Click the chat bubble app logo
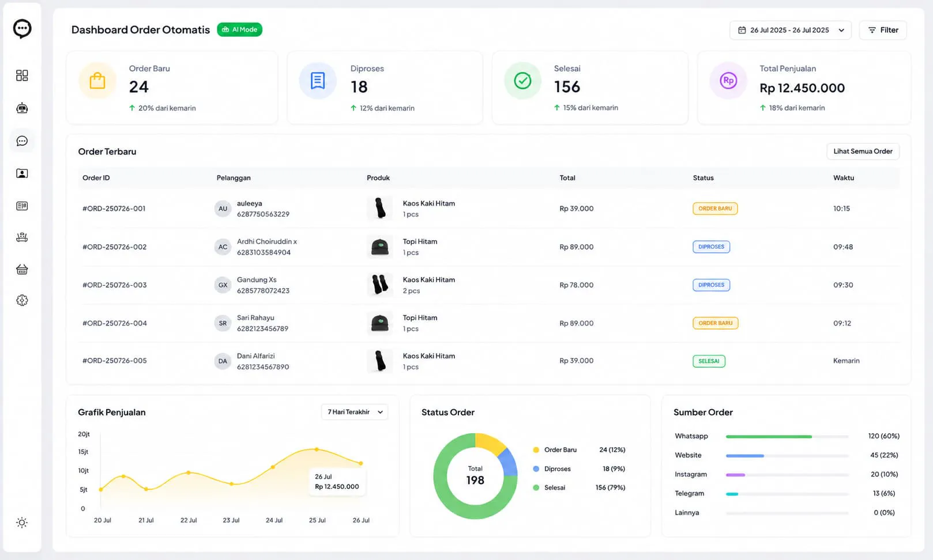933x560 pixels. coord(22,28)
